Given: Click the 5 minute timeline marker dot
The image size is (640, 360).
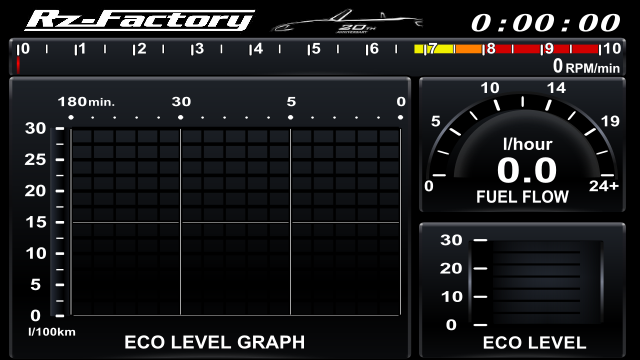Looking at the screenshot, I should [x=290, y=118].
